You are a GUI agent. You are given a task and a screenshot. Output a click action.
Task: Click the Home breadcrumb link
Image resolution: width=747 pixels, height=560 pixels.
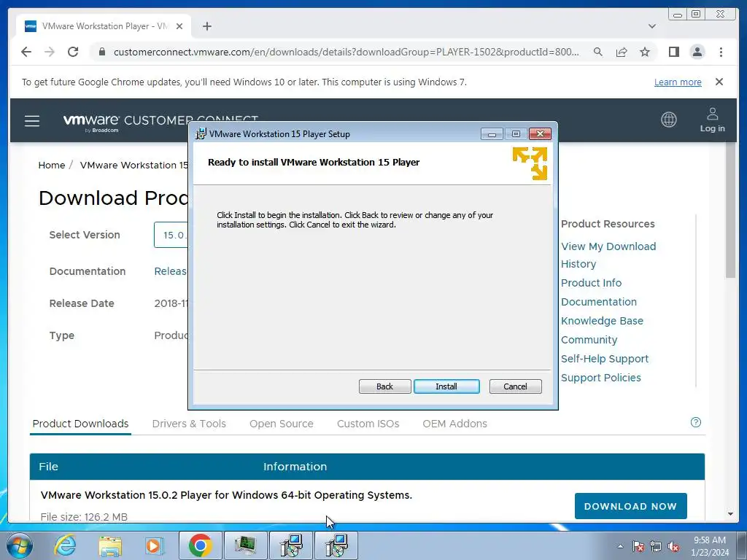tap(52, 166)
